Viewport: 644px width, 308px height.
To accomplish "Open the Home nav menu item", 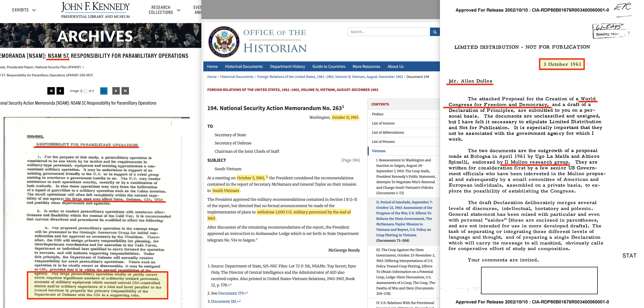I will coord(212,67).
